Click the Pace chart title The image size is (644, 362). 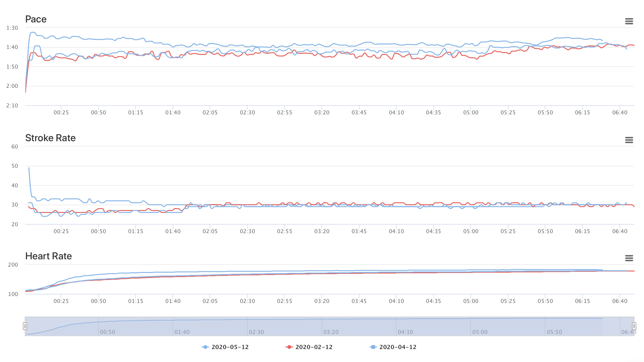pyautogui.click(x=36, y=19)
